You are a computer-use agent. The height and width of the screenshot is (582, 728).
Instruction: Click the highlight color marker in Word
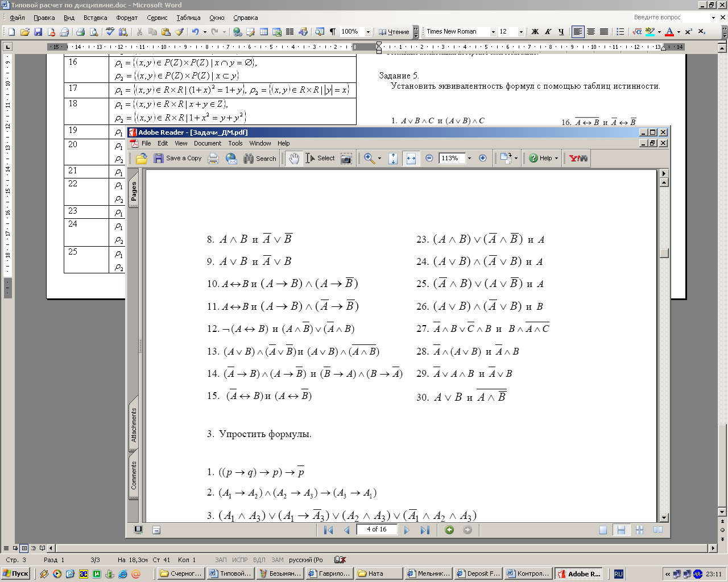[650, 32]
